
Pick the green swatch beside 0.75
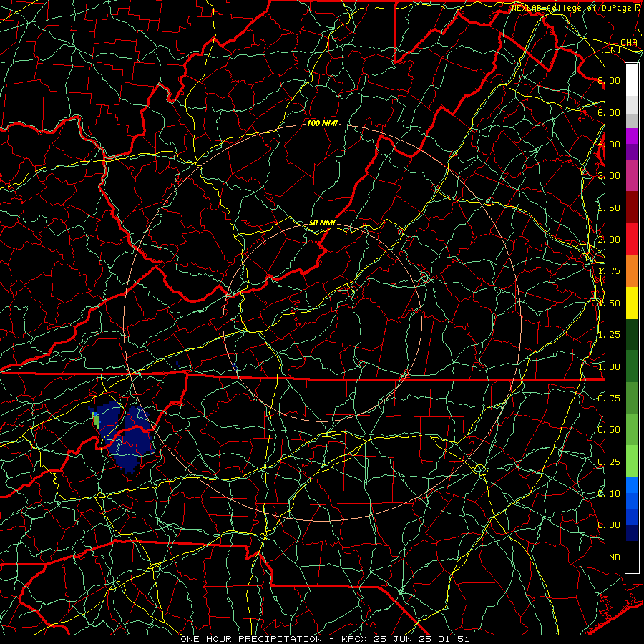(632, 398)
